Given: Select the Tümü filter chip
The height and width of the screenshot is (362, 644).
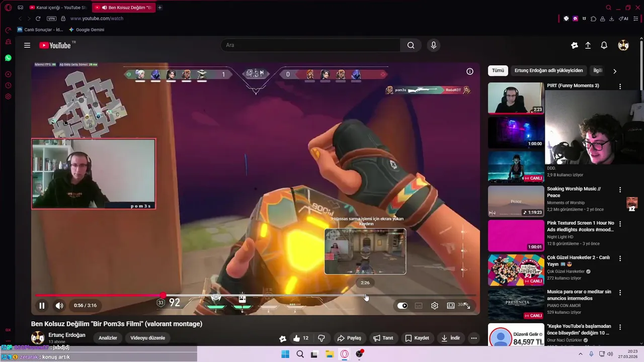Looking at the screenshot, I should (498, 71).
